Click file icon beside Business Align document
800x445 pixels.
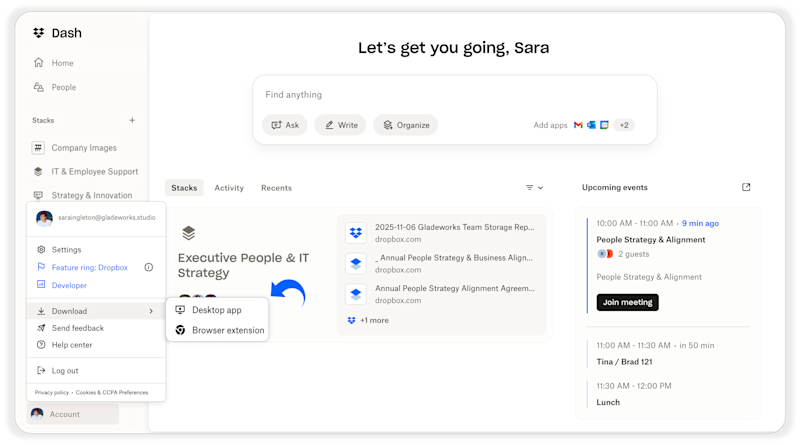pos(356,263)
